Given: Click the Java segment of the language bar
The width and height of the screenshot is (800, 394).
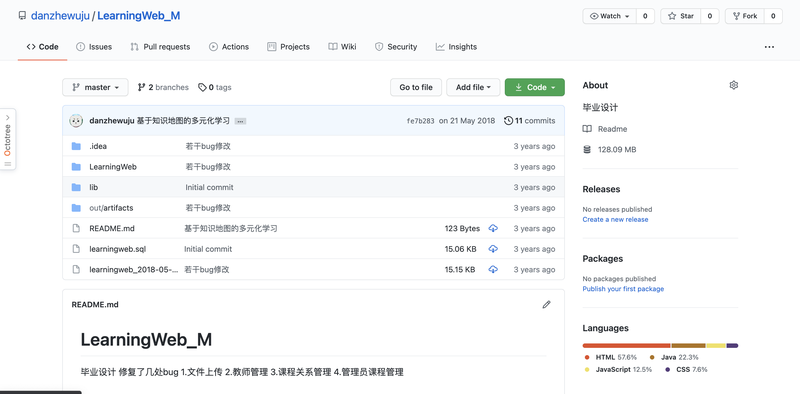Looking at the screenshot, I should [688, 346].
